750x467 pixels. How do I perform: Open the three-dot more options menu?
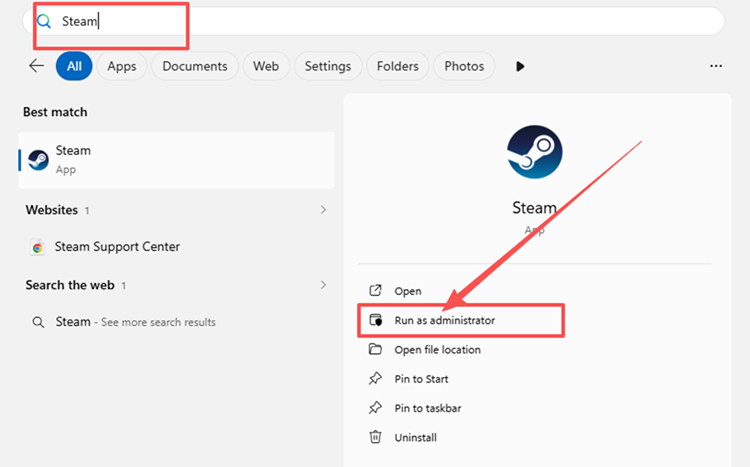coord(716,66)
